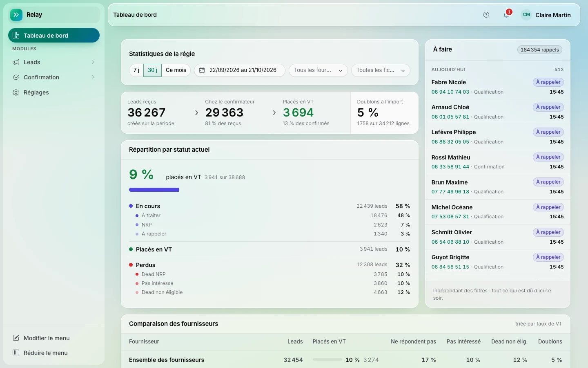Click the Relay logo icon
Screen dimensions: 588x368
[16, 15]
